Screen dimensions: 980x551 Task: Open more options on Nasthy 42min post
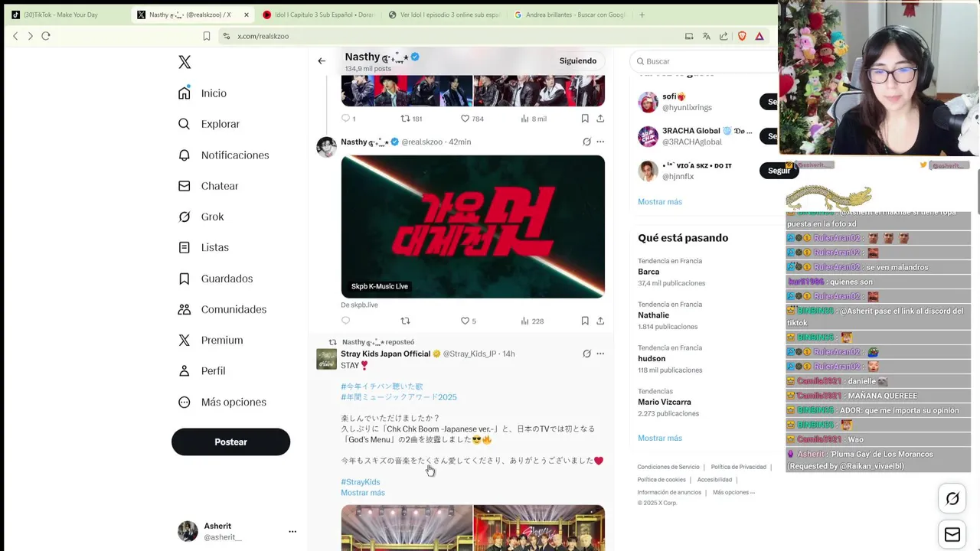point(600,142)
